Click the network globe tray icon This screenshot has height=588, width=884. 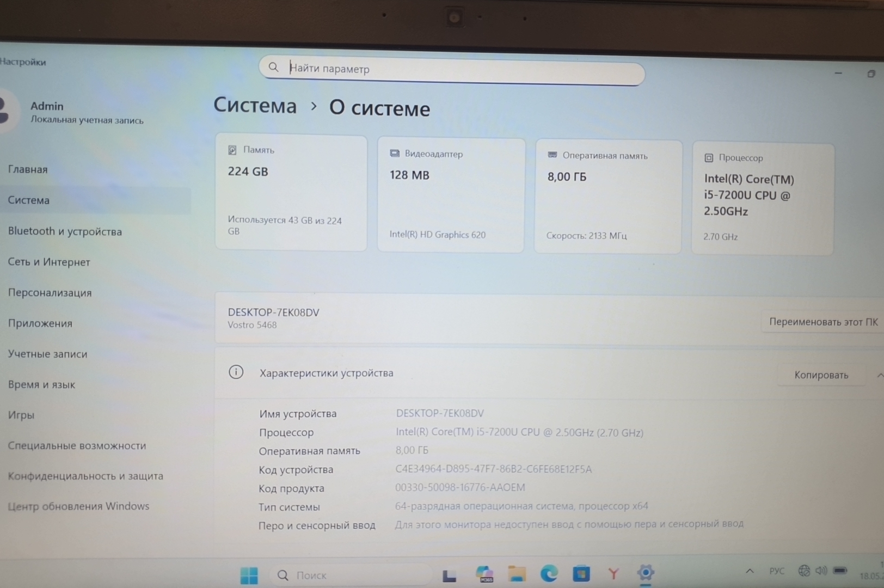coord(804,571)
